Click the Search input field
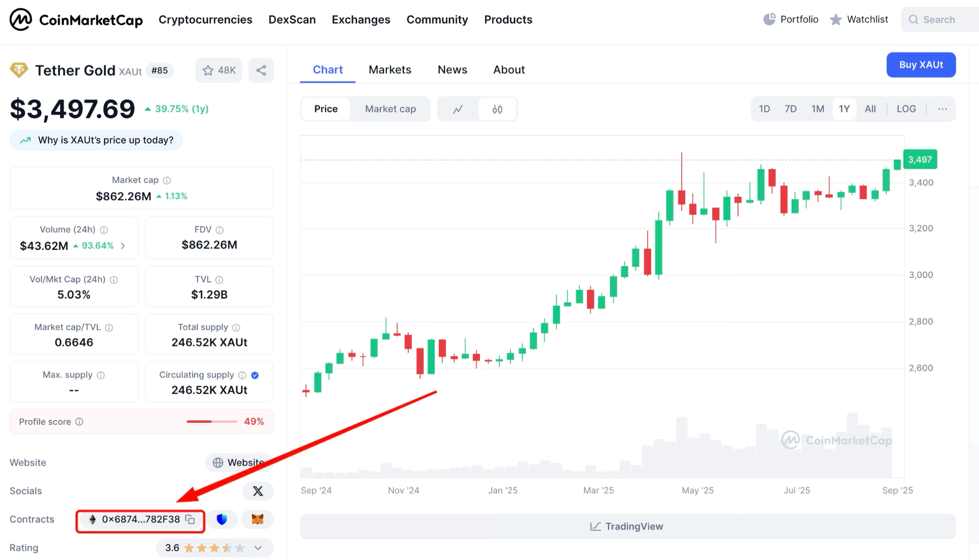The width and height of the screenshot is (979, 560). 942,20
